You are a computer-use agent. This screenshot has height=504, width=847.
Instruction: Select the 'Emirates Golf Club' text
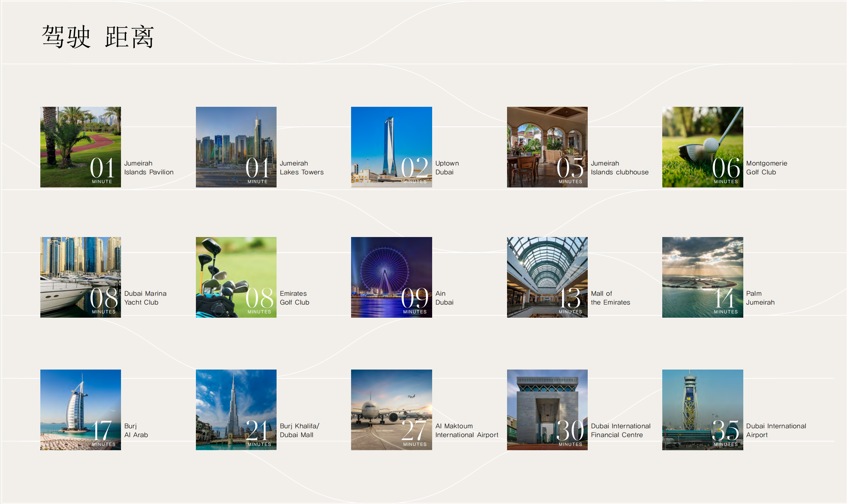[295, 298]
